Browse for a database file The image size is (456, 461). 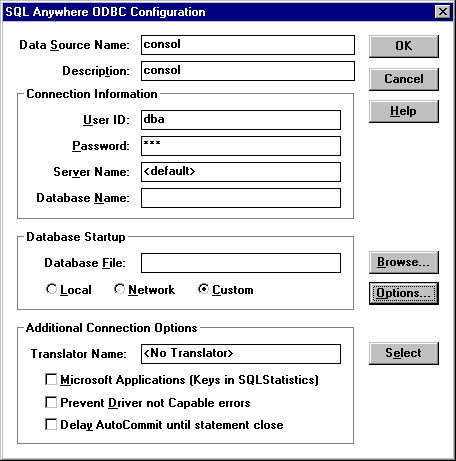click(x=404, y=262)
